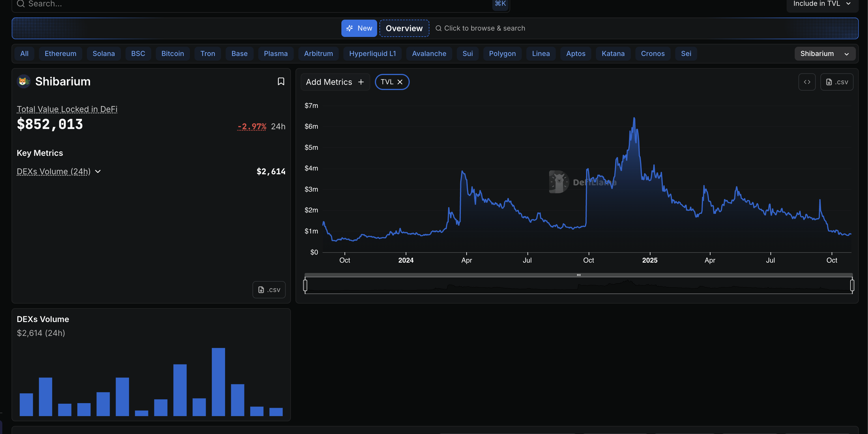868x434 pixels.
Task: Click Total Value Locked in DeFi label
Action: pyautogui.click(x=67, y=109)
